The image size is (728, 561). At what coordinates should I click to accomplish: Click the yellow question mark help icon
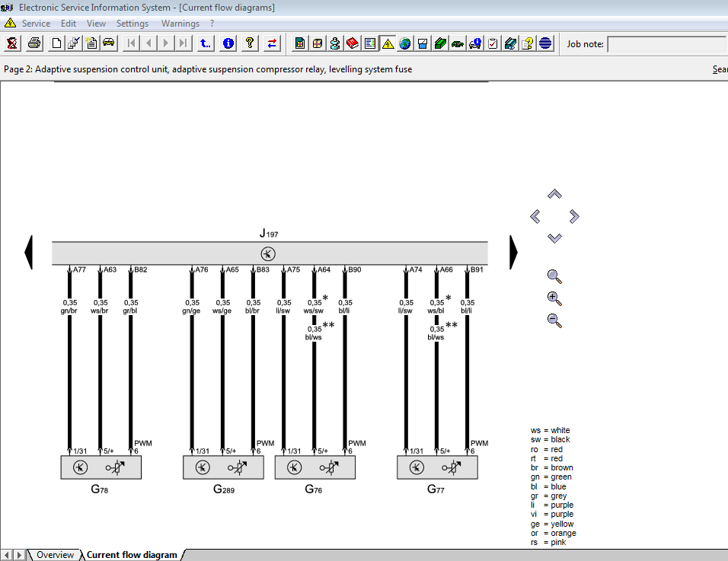250,43
